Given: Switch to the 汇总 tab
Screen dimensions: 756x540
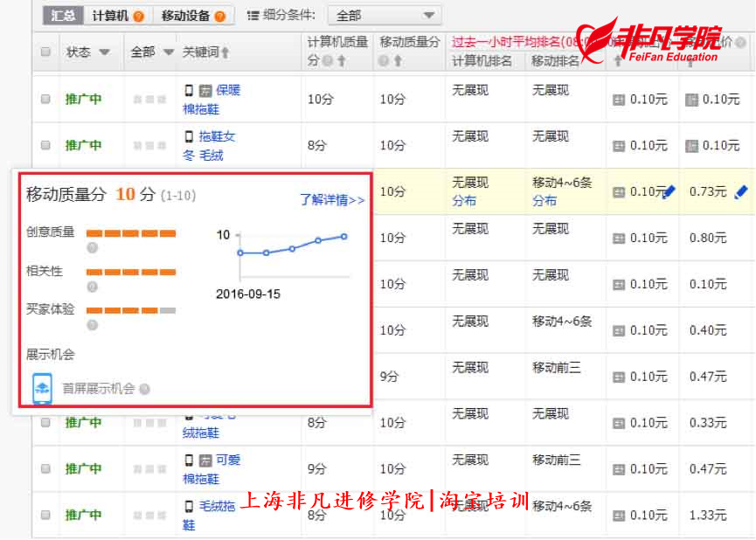Looking at the screenshot, I should (63, 16).
